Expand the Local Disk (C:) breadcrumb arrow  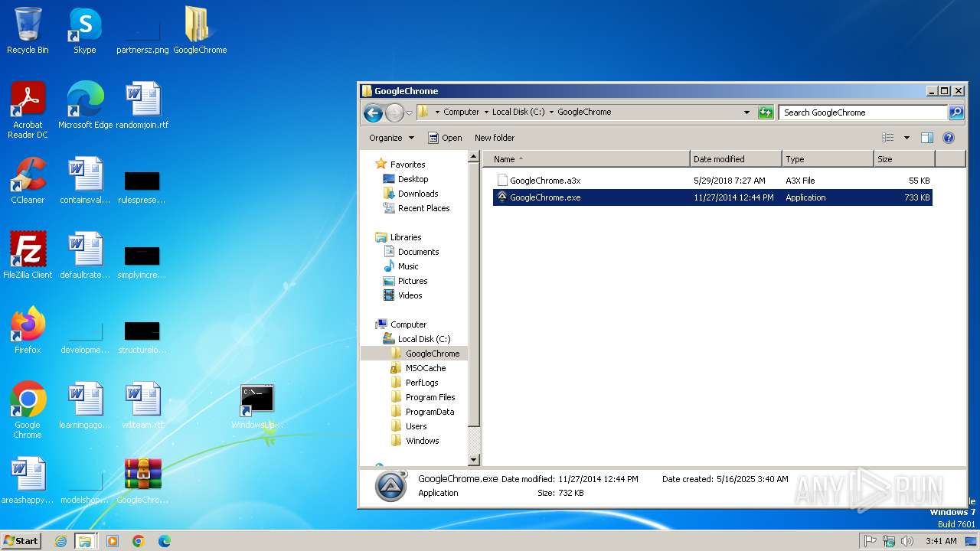(x=551, y=112)
